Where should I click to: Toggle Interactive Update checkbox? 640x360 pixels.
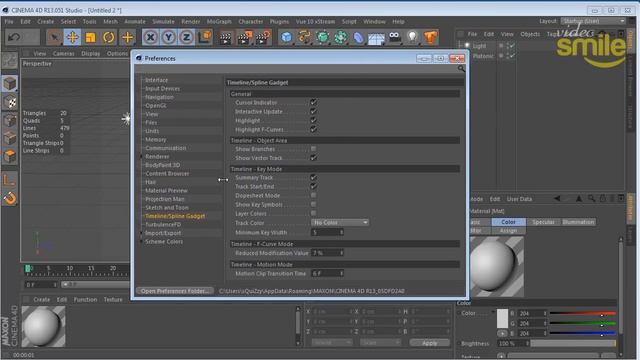313,111
